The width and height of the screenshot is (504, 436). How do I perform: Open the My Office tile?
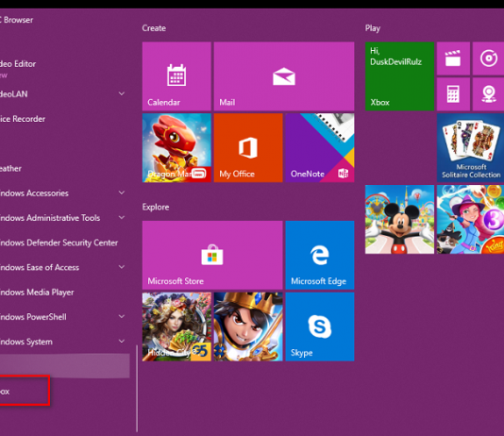(x=248, y=148)
